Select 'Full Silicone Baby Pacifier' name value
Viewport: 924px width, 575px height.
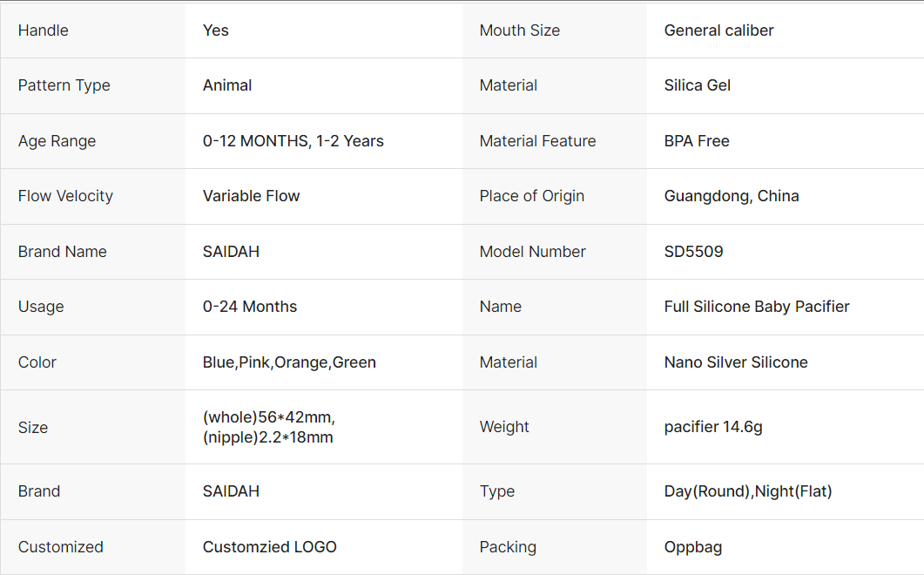pos(757,307)
